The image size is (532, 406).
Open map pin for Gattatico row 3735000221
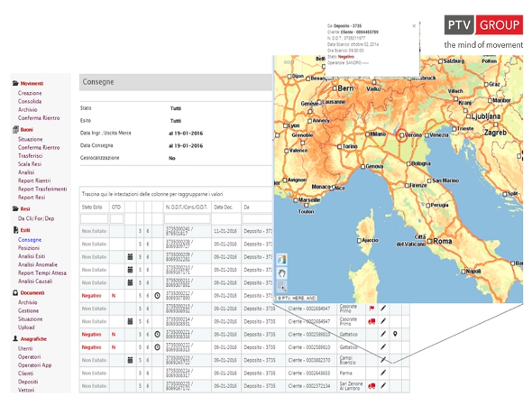pos(395,334)
